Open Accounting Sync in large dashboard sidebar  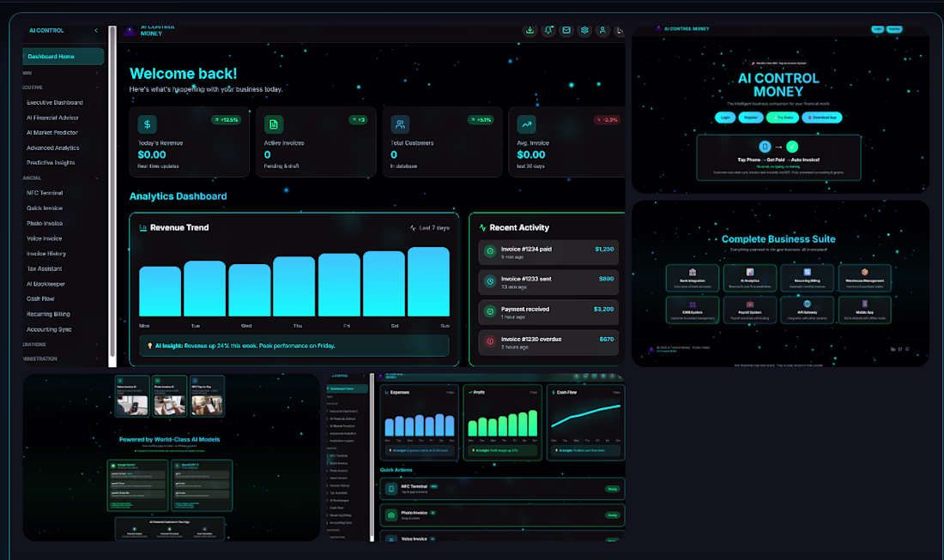(x=49, y=329)
